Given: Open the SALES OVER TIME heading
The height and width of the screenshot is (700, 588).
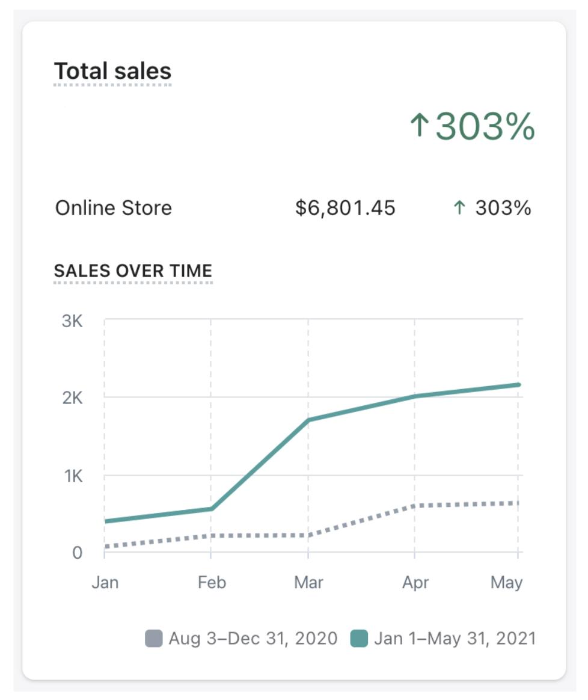Looking at the screenshot, I should pyautogui.click(x=133, y=271).
